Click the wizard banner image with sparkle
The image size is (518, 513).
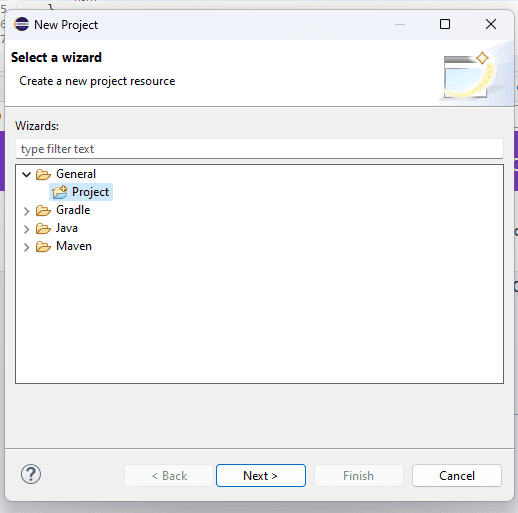[470, 76]
